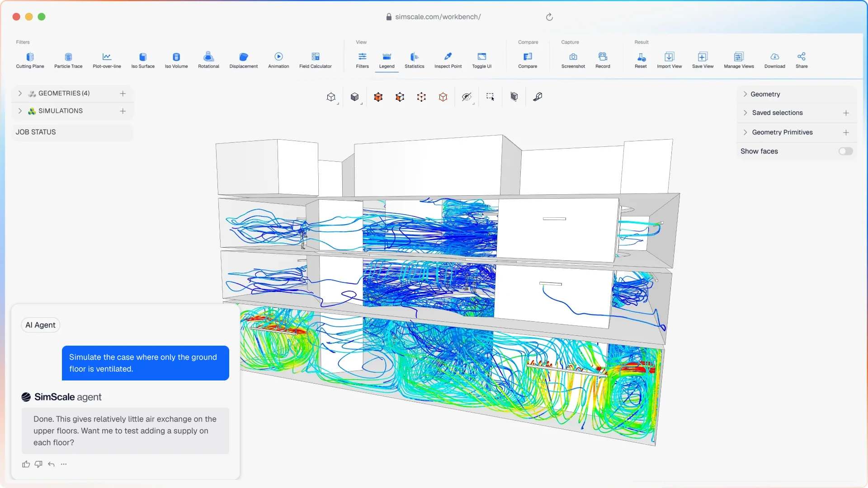
Task: Add a new geometry with plus
Action: tap(123, 94)
